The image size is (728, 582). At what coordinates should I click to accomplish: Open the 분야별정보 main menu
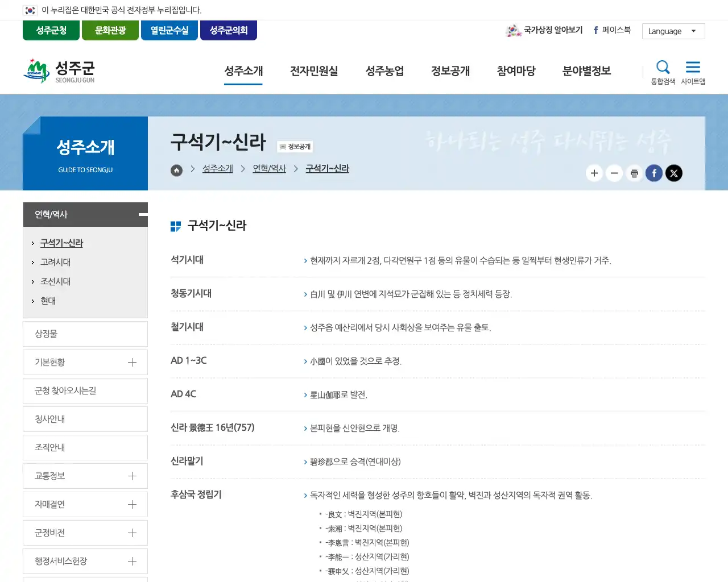point(586,71)
